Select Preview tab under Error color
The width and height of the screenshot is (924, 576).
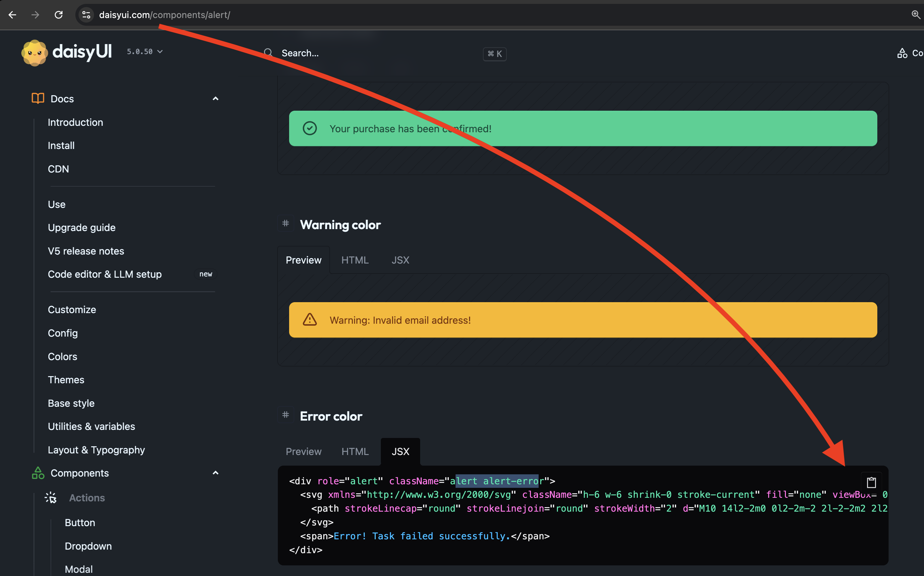pos(304,451)
